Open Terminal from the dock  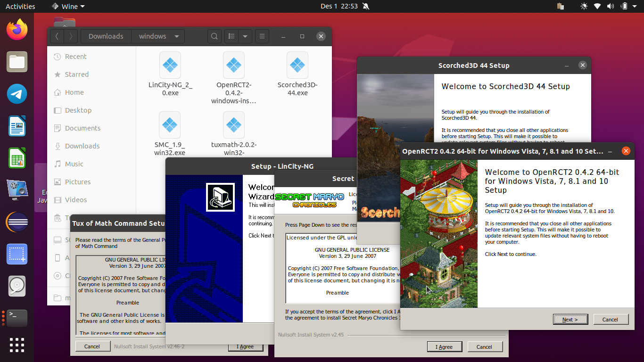click(x=17, y=318)
